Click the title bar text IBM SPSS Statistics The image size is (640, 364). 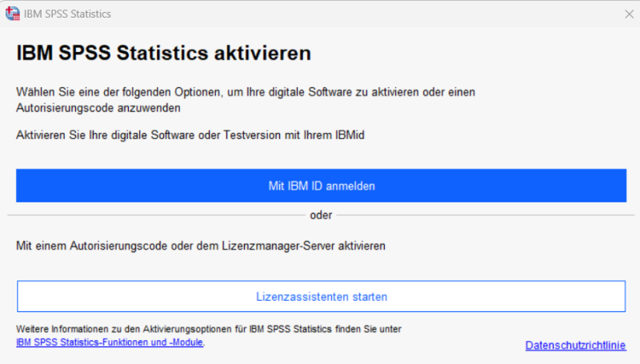(x=67, y=14)
